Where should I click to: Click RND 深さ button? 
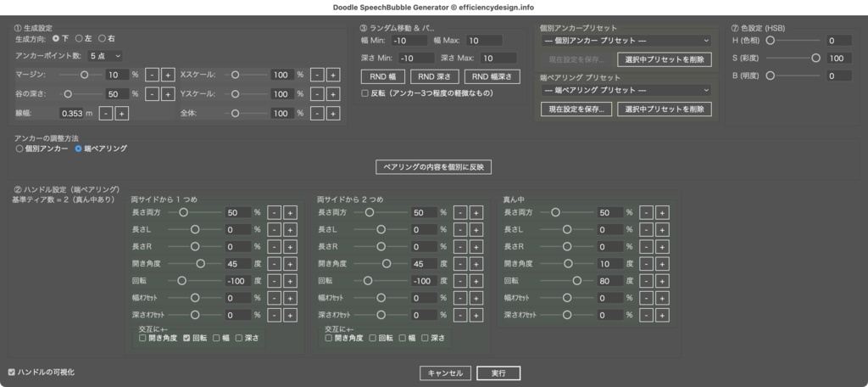435,76
